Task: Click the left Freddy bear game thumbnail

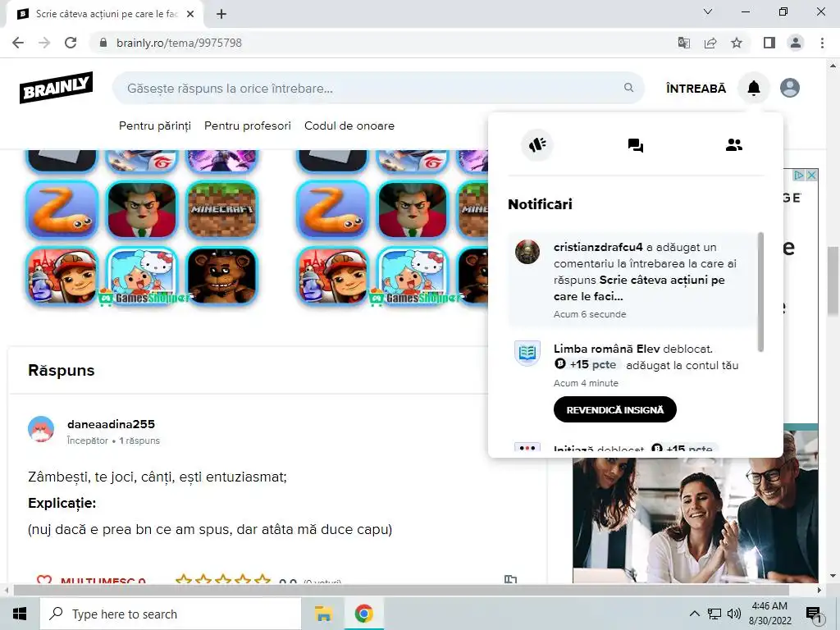Action: coord(221,276)
